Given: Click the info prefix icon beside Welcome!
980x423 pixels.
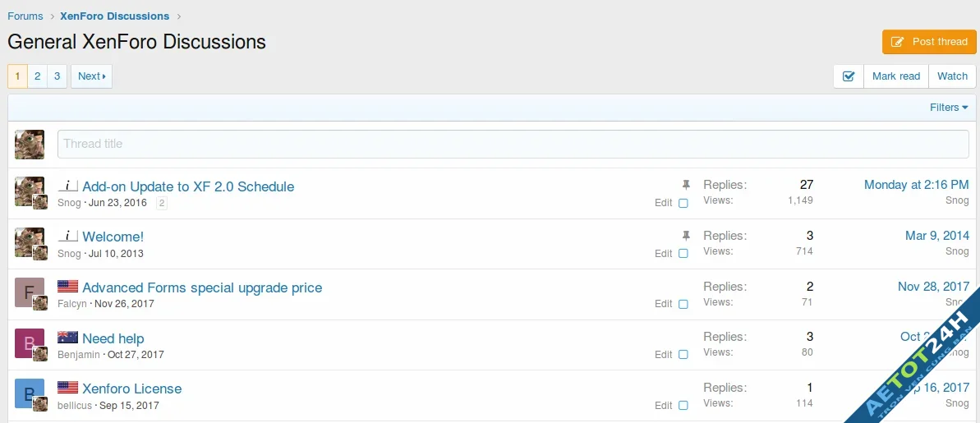Looking at the screenshot, I should 67,237.
